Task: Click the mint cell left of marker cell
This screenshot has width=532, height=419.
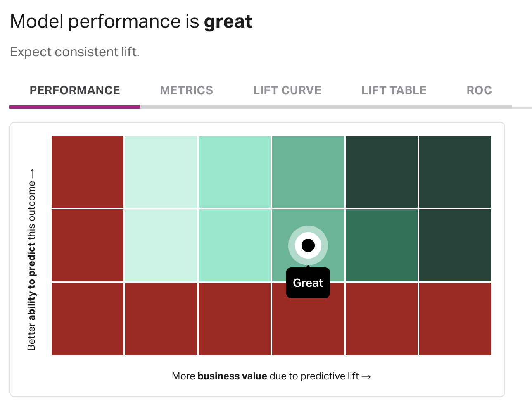Action: click(x=235, y=245)
